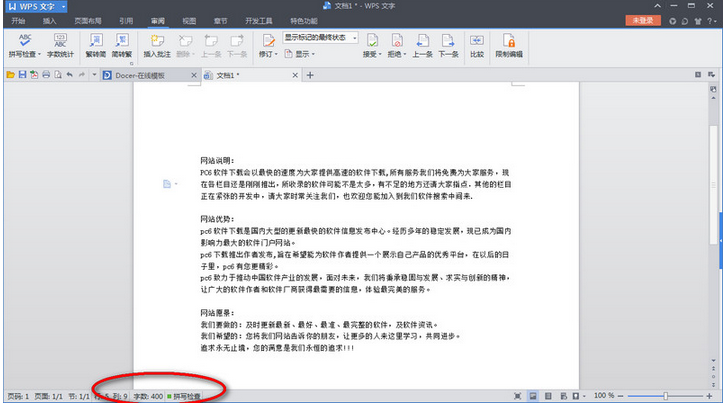Screen dimensions: 725x407
Task: Open the skin (shirt) icon in title bar
Action: tap(698, 21)
